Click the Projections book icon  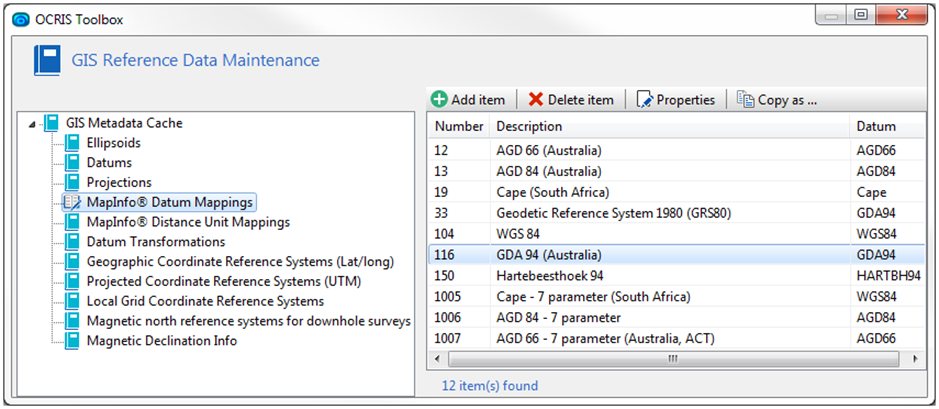click(72, 183)
